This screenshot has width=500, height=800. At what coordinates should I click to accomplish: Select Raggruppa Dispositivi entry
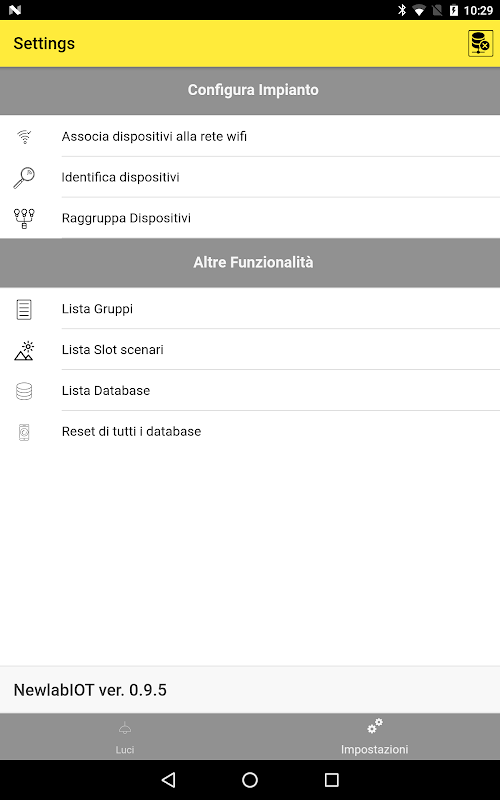tap(250, 218)
